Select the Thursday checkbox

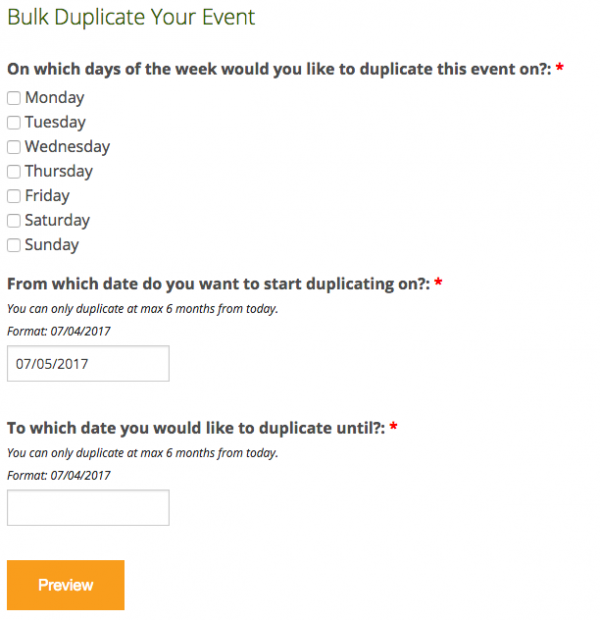[x=14, y=172]
